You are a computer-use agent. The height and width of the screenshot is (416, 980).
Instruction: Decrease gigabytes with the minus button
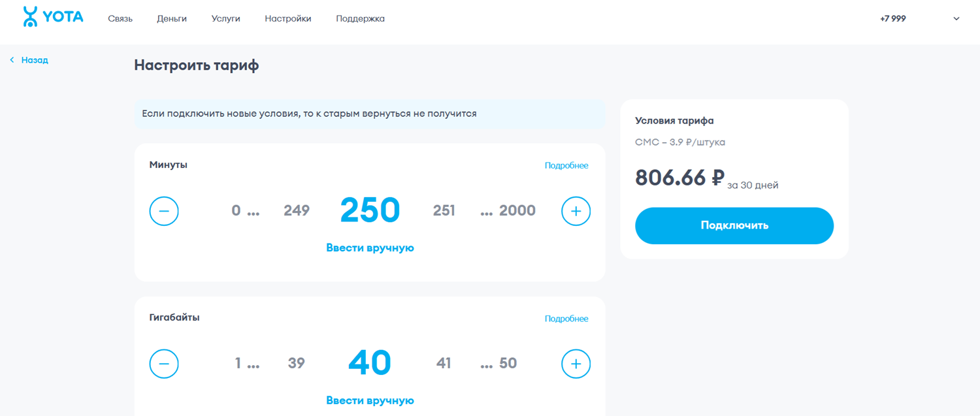coord(164,364)
